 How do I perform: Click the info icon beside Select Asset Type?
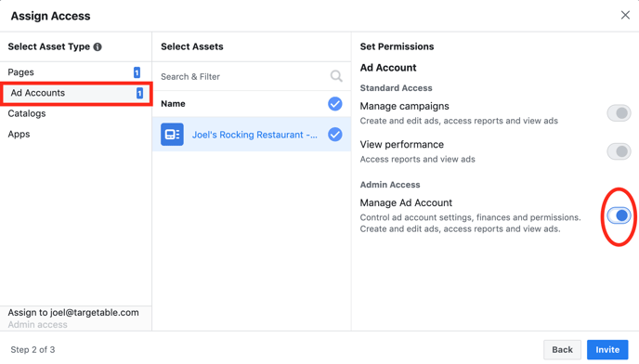pyautogui.click(x=98, y=46)
